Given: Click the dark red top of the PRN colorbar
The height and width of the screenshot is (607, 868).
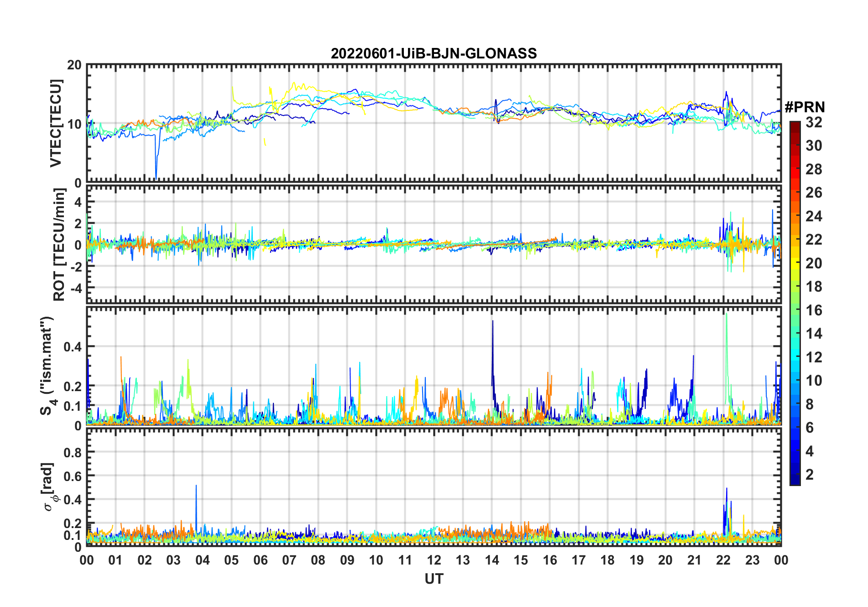Looking at the screenshot, I should [795, 125].
